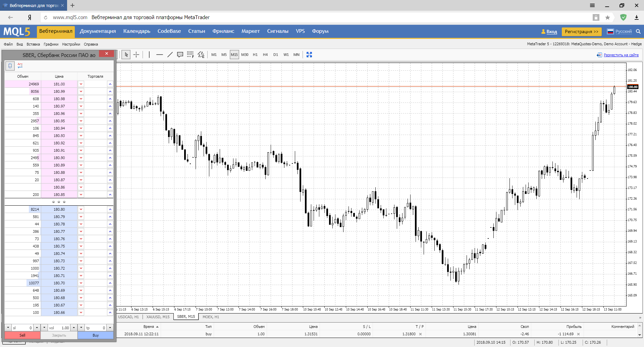Image resolution: width=644 pixels, height=347 pixels.
Task: Switch chart to W1 timeframe
Action: point(286,55)
